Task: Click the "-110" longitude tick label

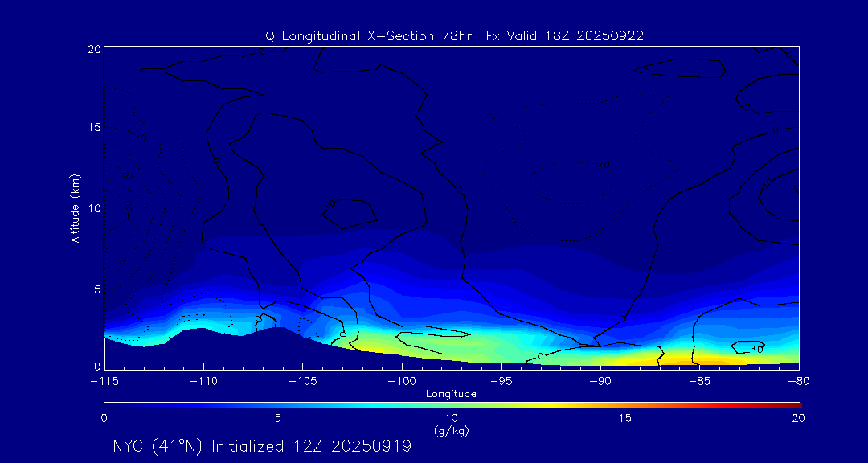Action: (203, 382)
